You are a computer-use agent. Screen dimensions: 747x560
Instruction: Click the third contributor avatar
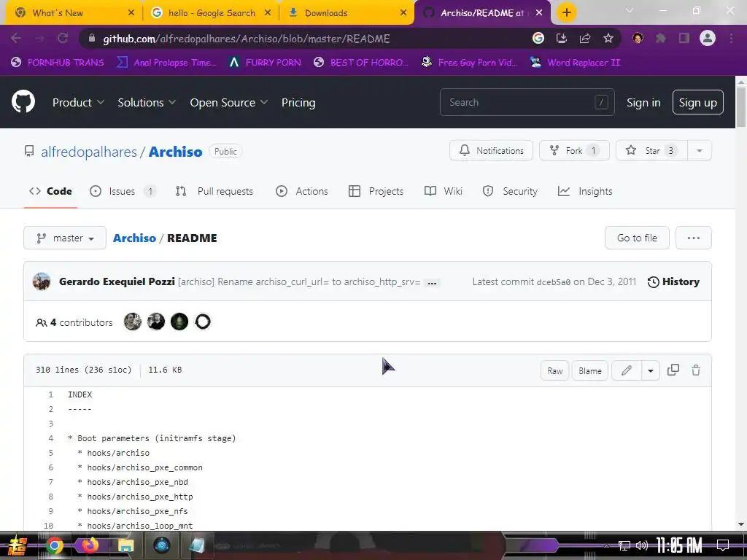[179, 322]
